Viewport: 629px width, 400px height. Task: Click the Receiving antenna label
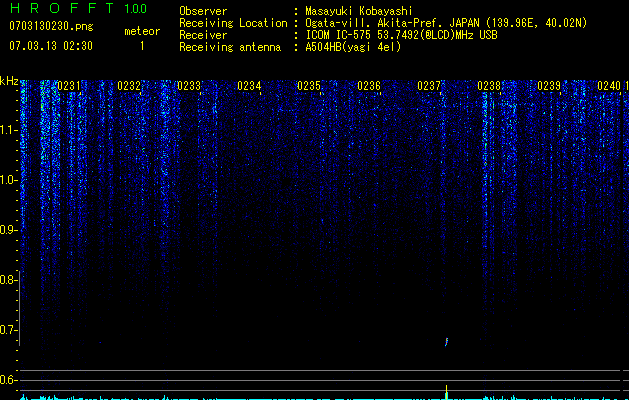point(230,47)
